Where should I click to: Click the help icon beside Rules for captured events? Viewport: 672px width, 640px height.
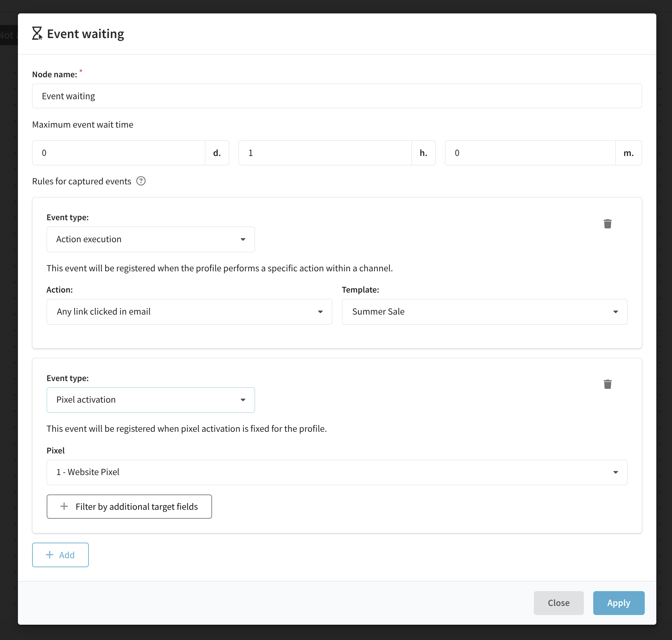pyautogui.click(x=141, y=181)
